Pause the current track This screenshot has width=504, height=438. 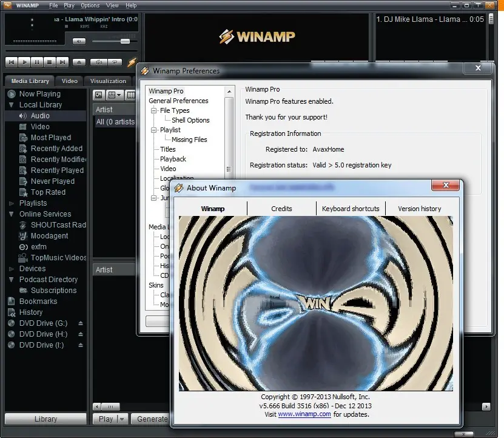tap(37, 62)
